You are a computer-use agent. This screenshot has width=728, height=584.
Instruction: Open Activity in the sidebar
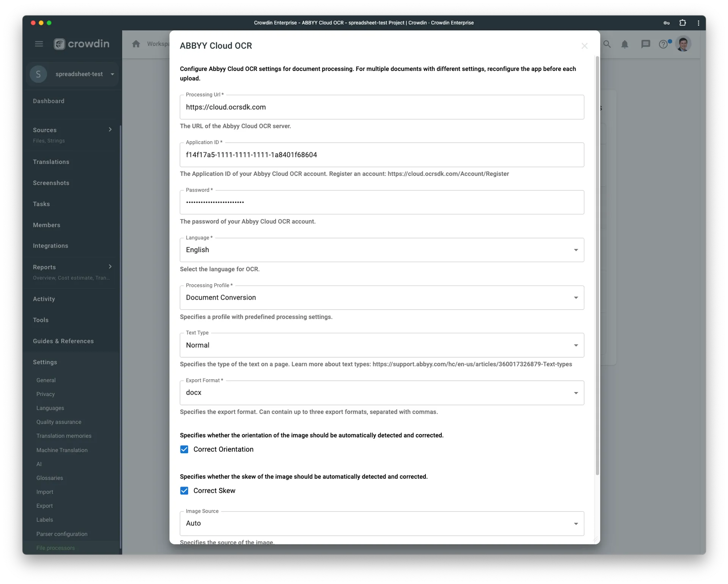tap(44, 299)
